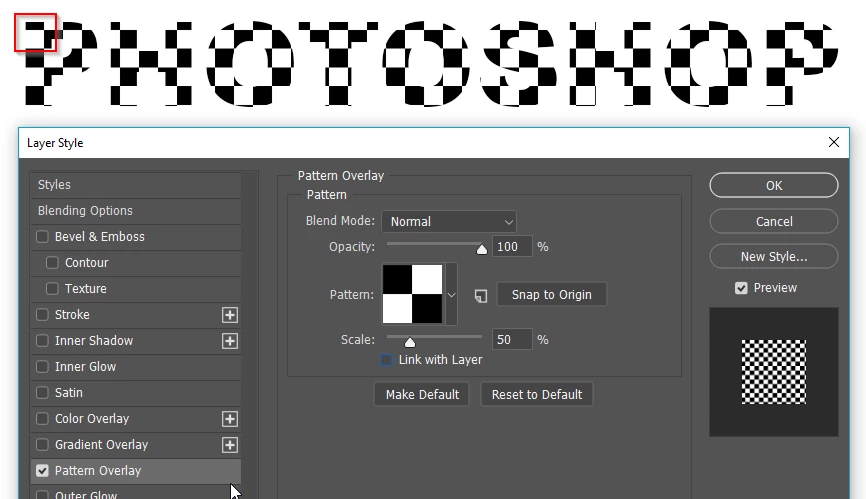This screenshot has width=866, height=499.
Task: Open the Blend Mode dropdown
Action: [x=449, y=221]
